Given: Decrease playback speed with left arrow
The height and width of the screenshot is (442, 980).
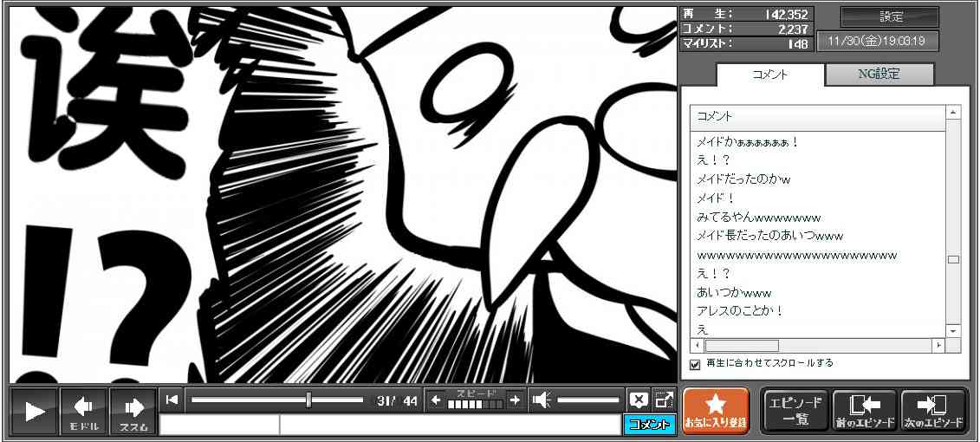Looking at the screenshot, I should 437,400.
